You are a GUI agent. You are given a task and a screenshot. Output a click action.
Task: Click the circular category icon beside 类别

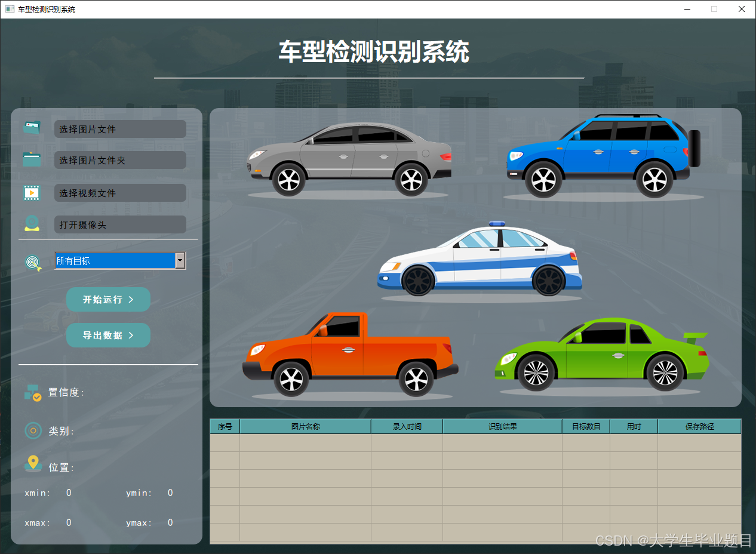tap(33, 430)
